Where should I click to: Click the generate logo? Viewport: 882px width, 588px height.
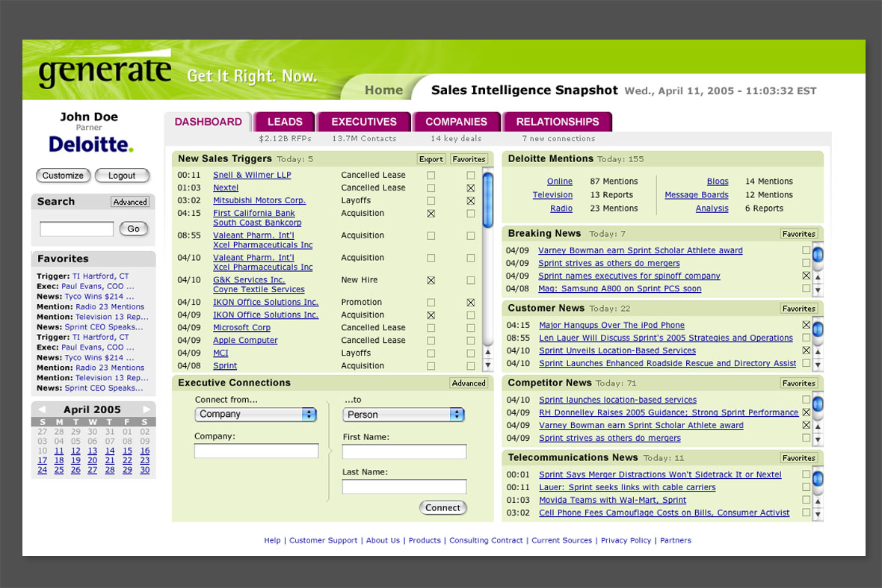(105, 69)
